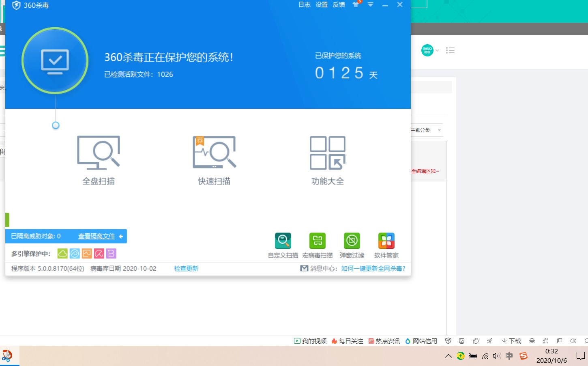Open the 日志 log menu
This screenshot has height=366, width=588.
[x=304, y=4]
